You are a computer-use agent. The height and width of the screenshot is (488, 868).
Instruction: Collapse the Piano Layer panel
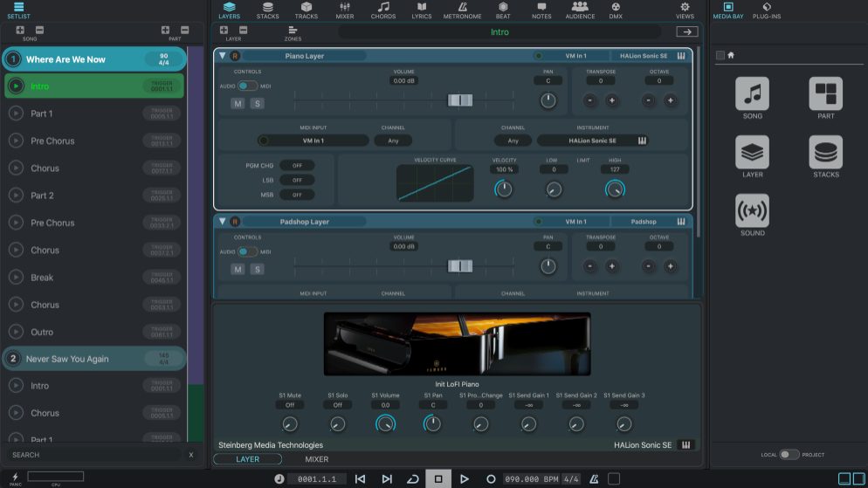point(222,56)
